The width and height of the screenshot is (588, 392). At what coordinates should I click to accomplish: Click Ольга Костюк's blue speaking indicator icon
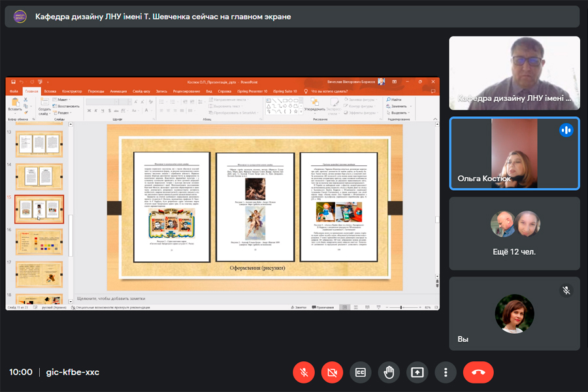(x=566, y=130)
